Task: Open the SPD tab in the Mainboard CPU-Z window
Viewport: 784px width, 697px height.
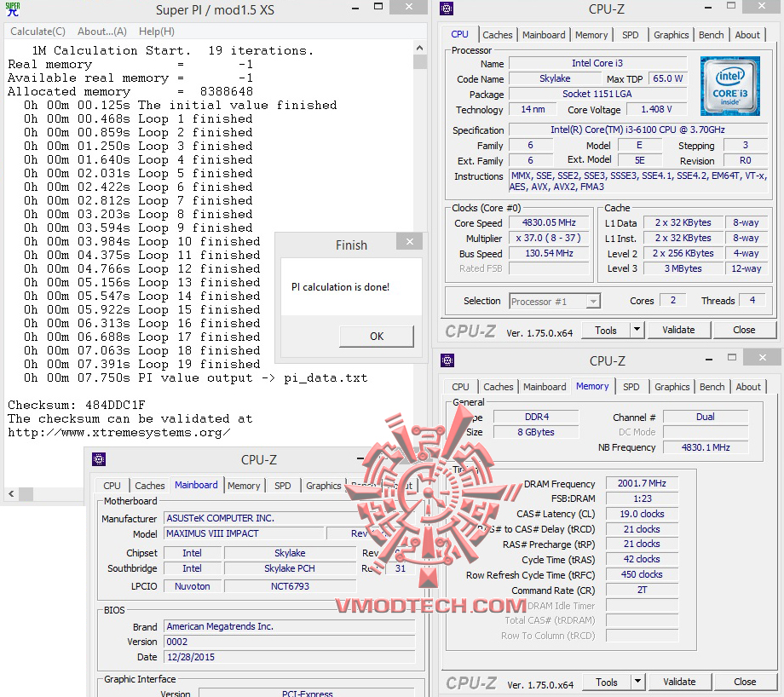Action: 283,486
